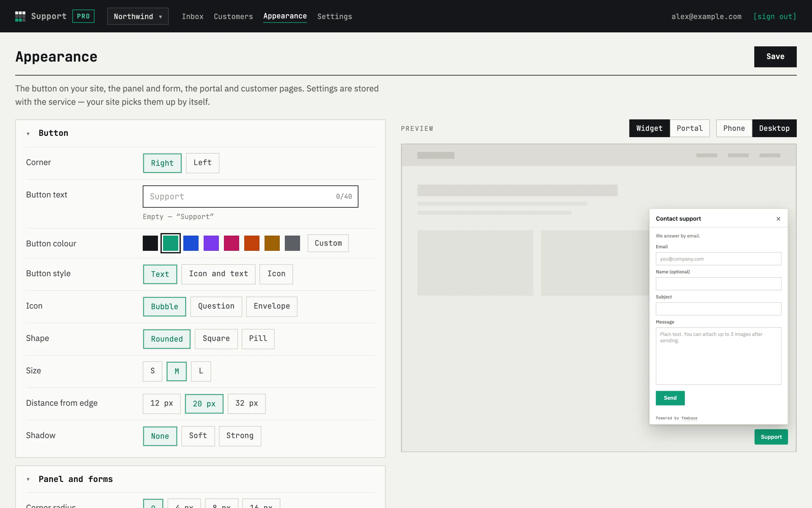Click the Email field in preview
812x508 pixels.
pos(718,259)
